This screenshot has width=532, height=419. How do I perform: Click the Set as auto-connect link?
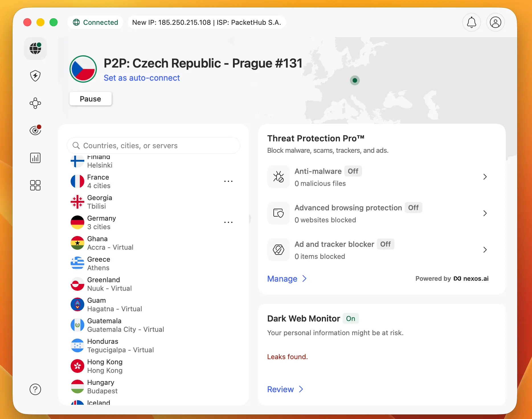click(x=142, y=78)
